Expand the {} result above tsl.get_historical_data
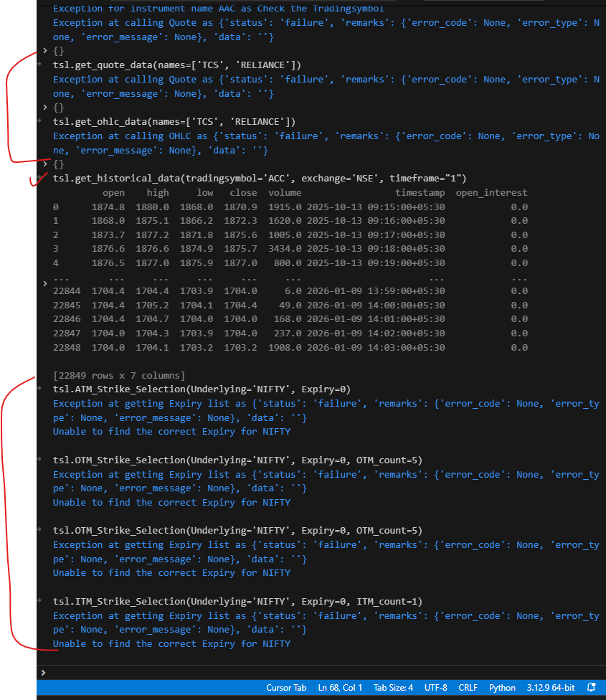This screenshot has width=606, height=700. pos(45,164)
